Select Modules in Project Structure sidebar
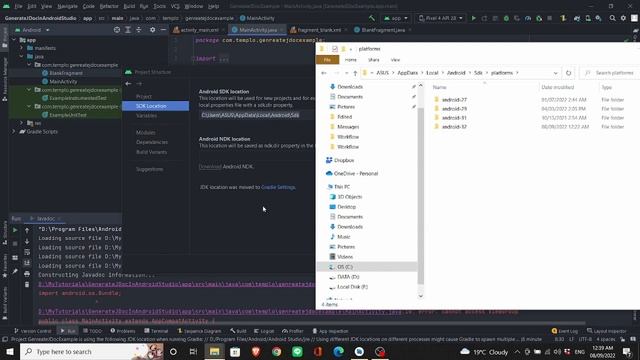 tap(145, 132)
